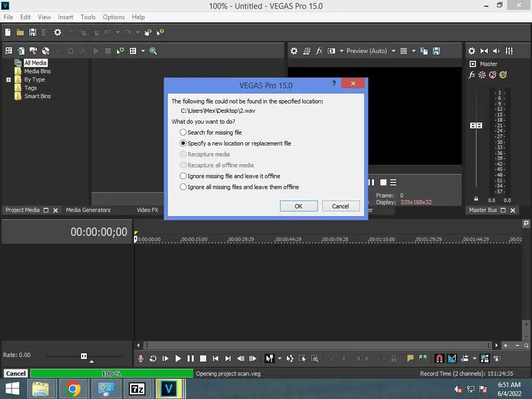Screen dimensions: 532x399
Task: Save project with the floppy disk icon
Action: coord(33,32)
